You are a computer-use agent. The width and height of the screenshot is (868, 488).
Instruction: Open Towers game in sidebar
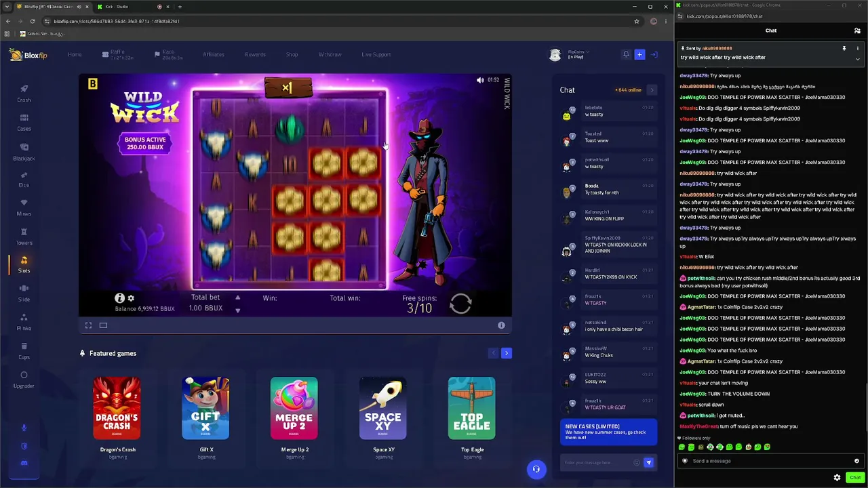(24, 237)
